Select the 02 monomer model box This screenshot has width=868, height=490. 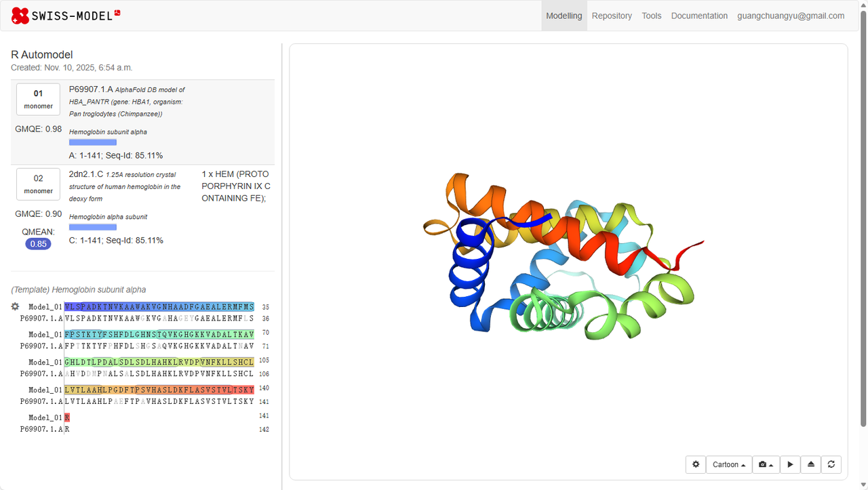(38, 184)
